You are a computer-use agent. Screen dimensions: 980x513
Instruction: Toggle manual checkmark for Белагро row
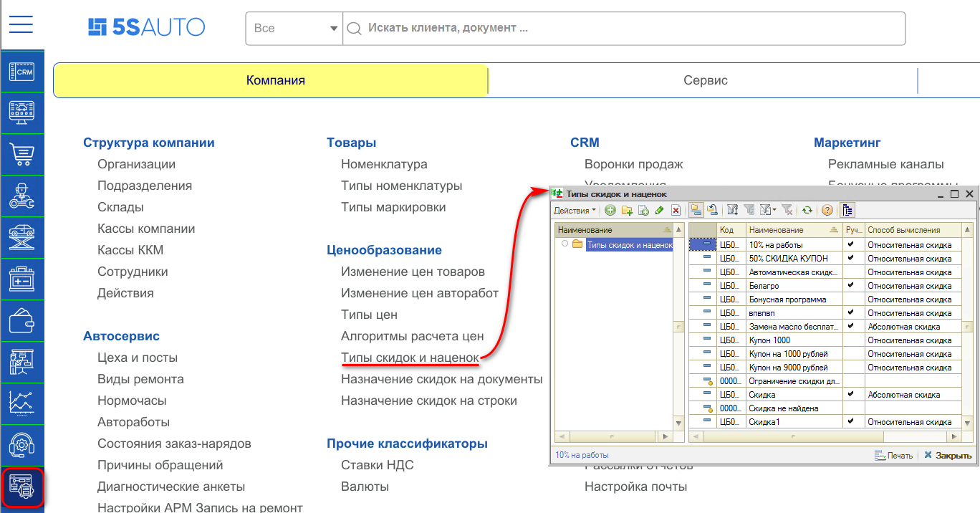pos(850,285)
